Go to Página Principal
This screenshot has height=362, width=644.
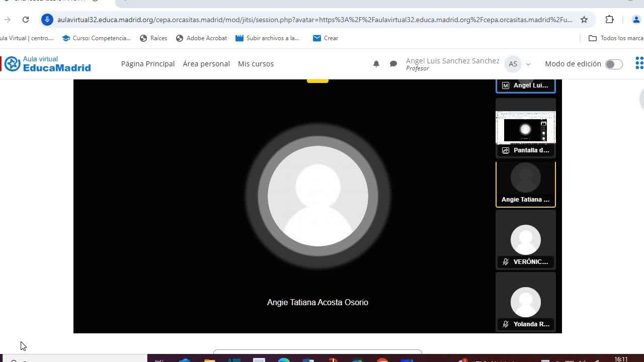pyautogui.click(x=148, y=64)
